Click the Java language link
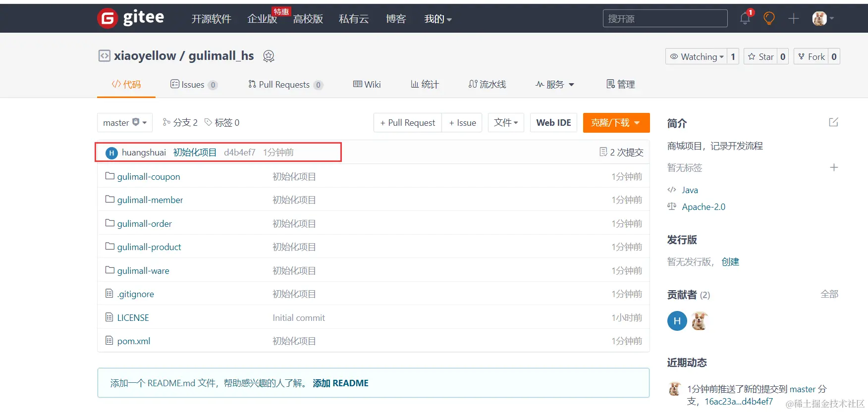The height and width of the screenshot is (412, 868). (690, 190)
